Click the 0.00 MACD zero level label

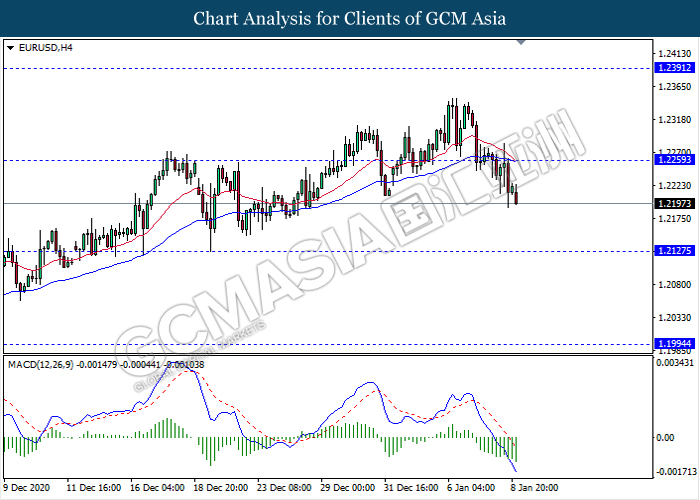pos(663,437)
